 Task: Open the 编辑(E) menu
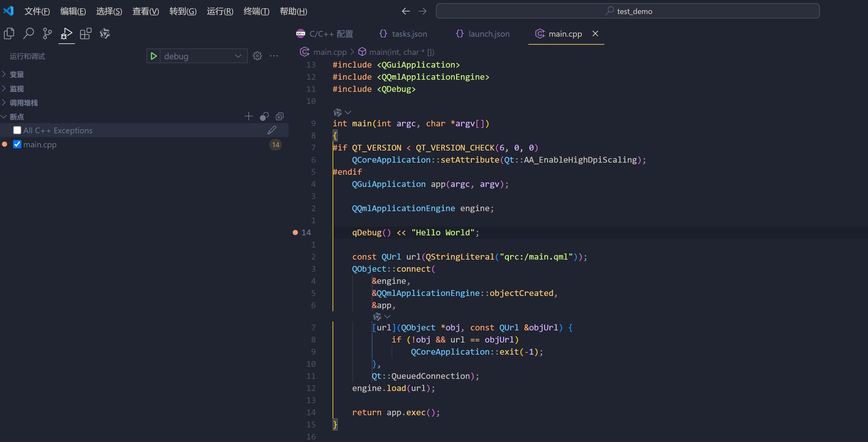(73, 11)
